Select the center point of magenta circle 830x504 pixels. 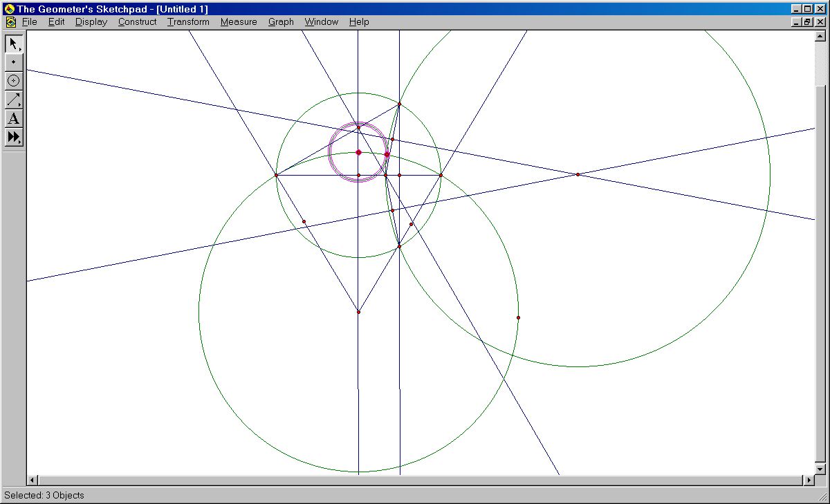coord(358,152)
